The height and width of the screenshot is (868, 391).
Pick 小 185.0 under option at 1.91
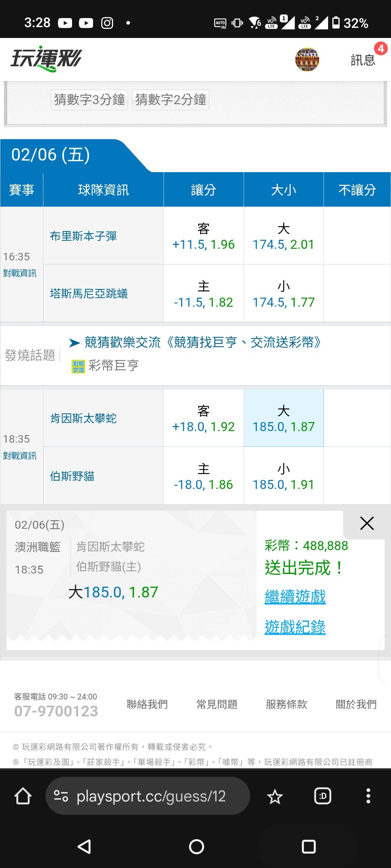pos(283,477)
